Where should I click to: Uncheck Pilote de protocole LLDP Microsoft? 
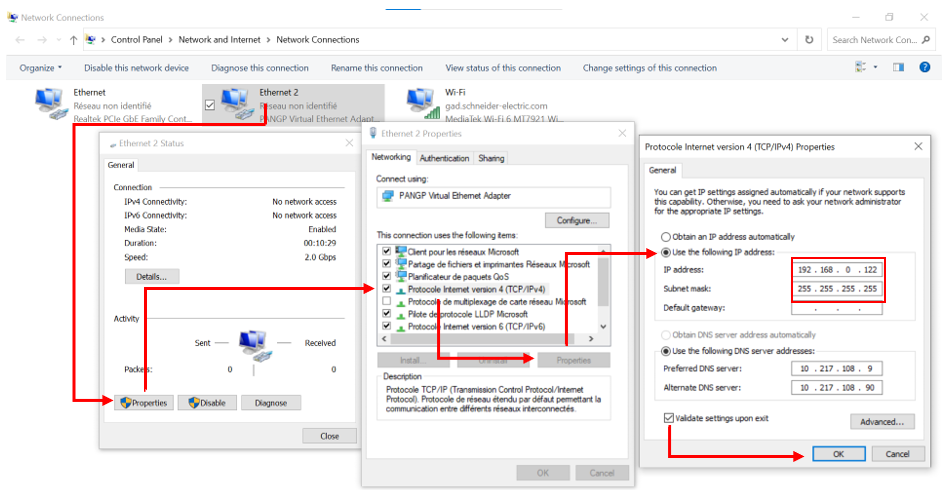tap(386, 314)
